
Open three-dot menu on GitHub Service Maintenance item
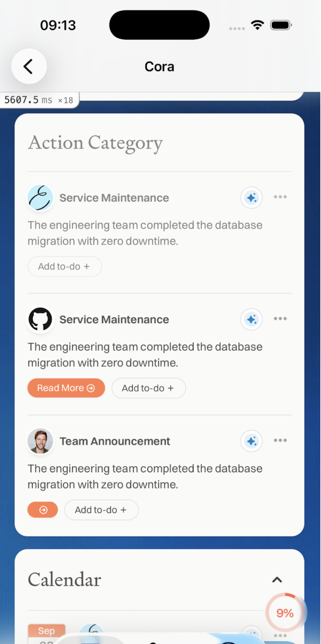pyautogui.click(x=280, y=319)
